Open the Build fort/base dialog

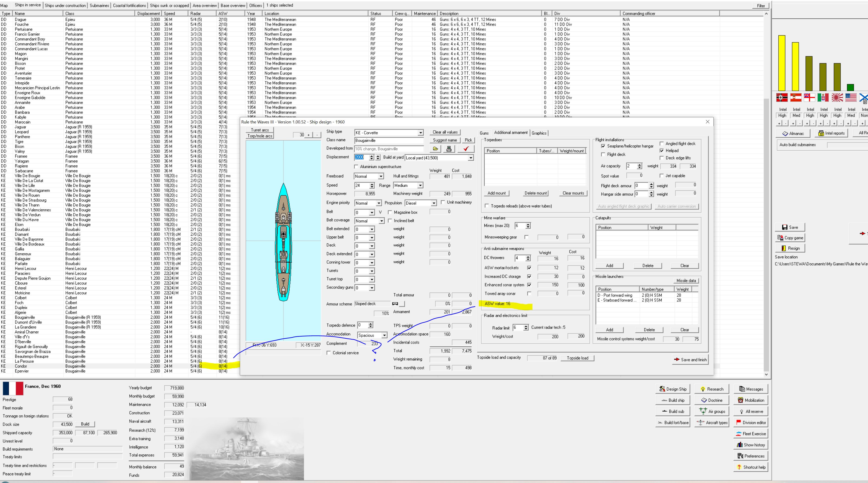coord(672,422)
